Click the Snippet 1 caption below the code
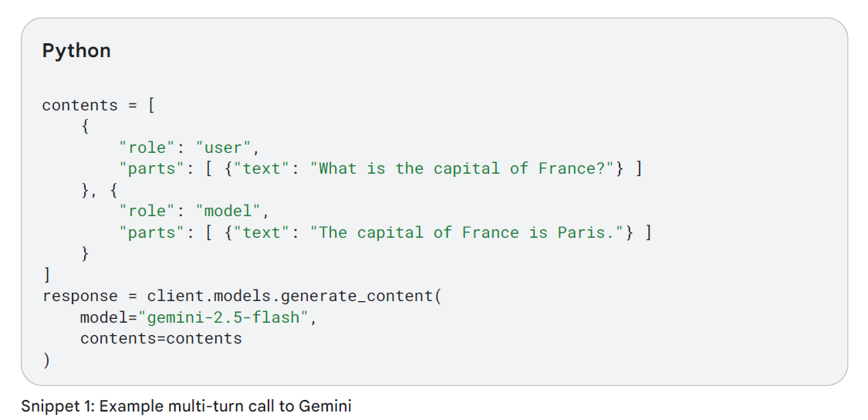Screen dimensions: 868x420 tap(186, 406)
